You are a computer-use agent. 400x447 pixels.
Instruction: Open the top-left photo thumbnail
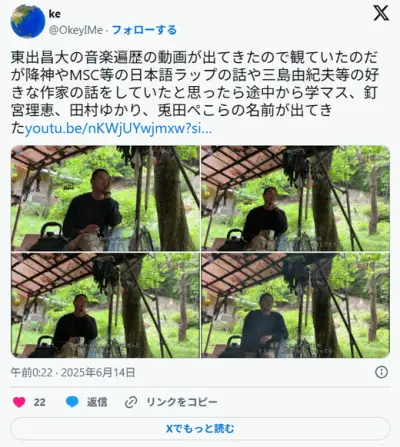105,198
